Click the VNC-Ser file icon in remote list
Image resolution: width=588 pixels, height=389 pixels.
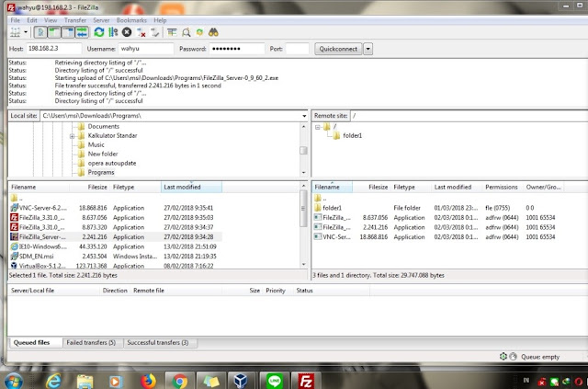click(x=318, y=236)
